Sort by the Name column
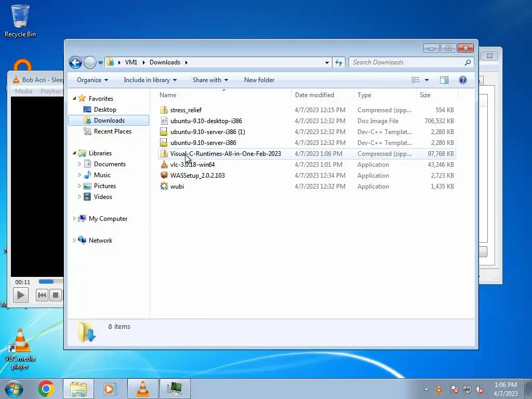532x399 pixels. pyautogui.click(x=224, y=95)
